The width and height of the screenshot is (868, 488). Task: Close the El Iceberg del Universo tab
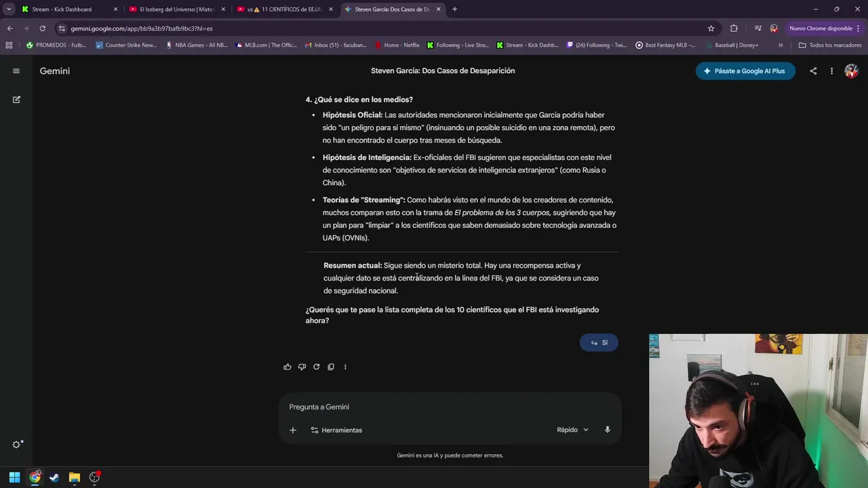[x=223, y=9]
